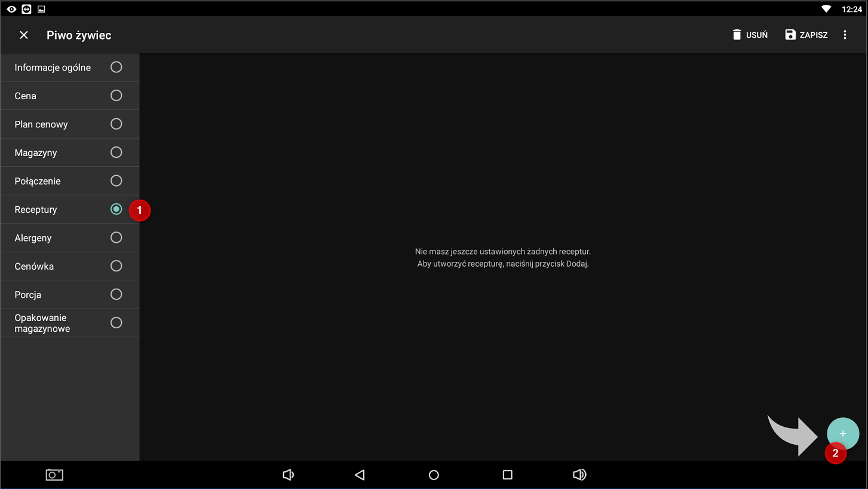Screen dimensions: 868x489
Task: Tap the plus button to add recipe
Action: (x=842, y=433)
